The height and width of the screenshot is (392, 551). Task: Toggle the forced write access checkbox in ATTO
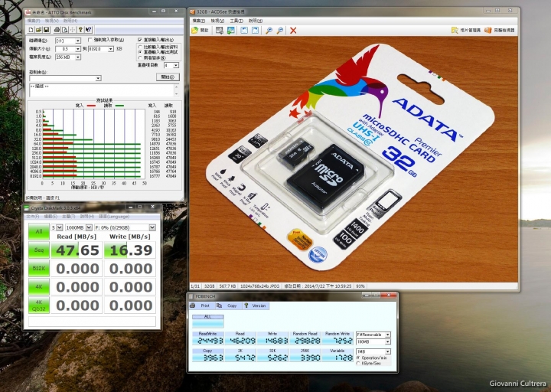(x=90, y=40)
